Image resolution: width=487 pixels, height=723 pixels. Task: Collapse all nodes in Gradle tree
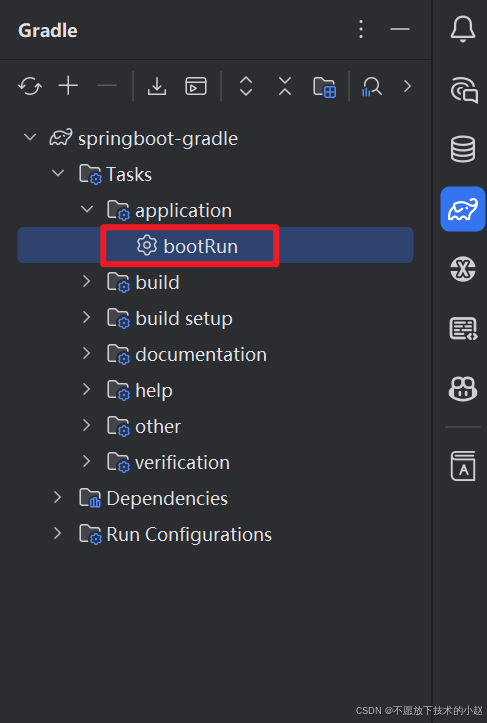(x=285, y=86)
